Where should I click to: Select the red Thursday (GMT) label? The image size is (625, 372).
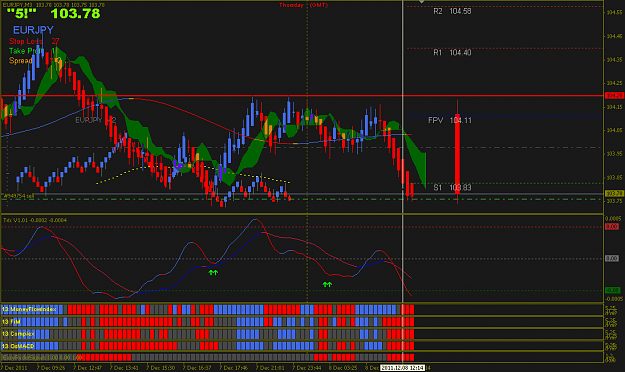point(303,5)
